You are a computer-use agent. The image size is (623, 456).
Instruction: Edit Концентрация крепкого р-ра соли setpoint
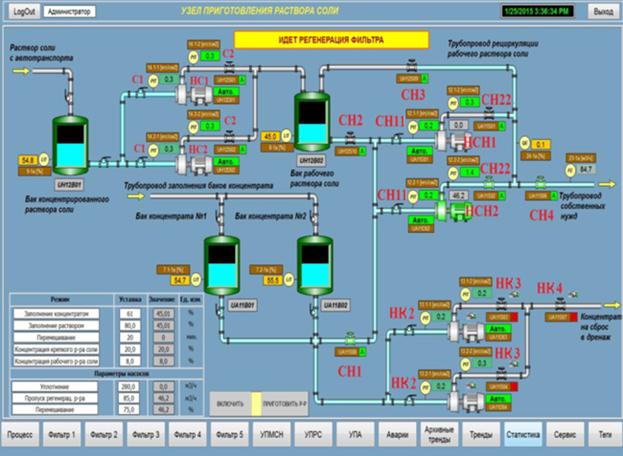[130, 350]
